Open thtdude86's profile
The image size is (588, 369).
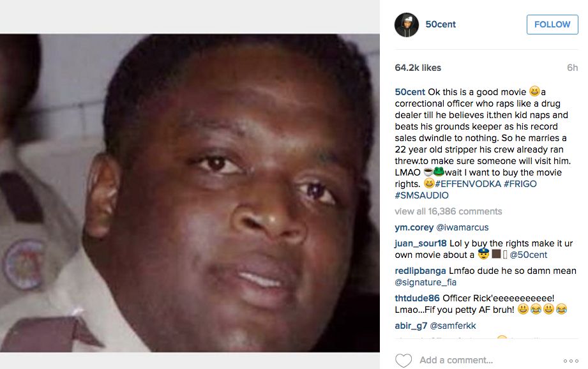(417, 298)
